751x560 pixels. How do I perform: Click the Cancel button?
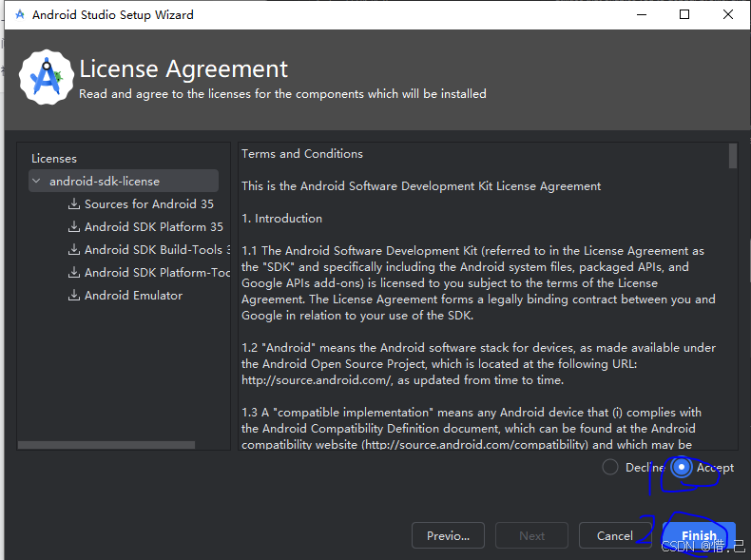(614, 535)
